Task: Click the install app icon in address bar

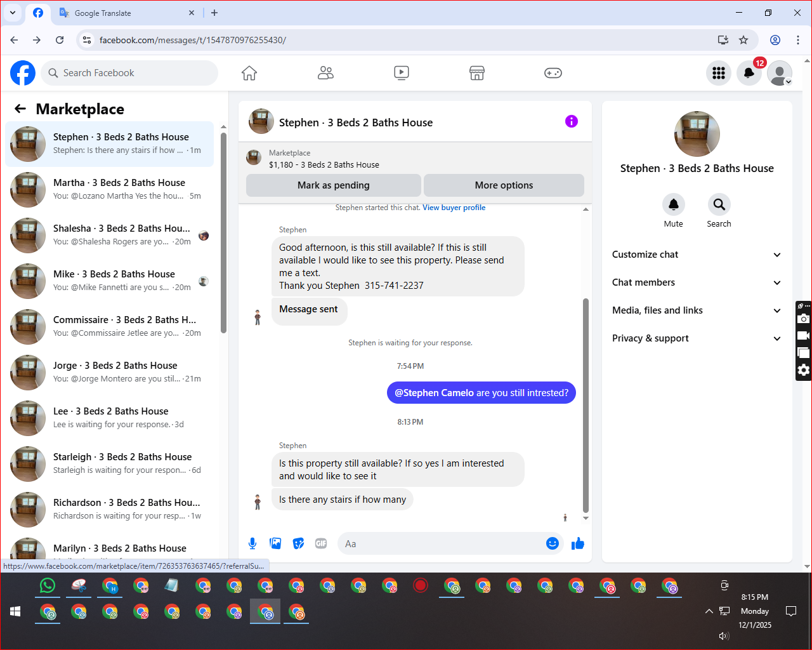Action: point(723,40)
